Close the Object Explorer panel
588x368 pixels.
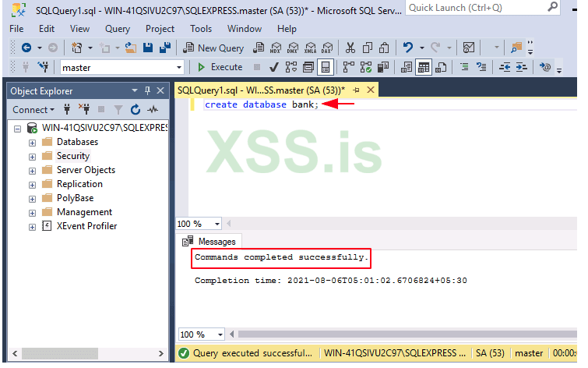click(x=160, y=90)
